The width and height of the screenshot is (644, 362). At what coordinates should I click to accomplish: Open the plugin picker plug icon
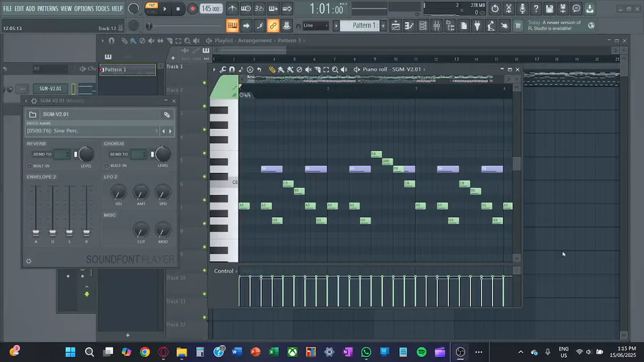[477, 26]
